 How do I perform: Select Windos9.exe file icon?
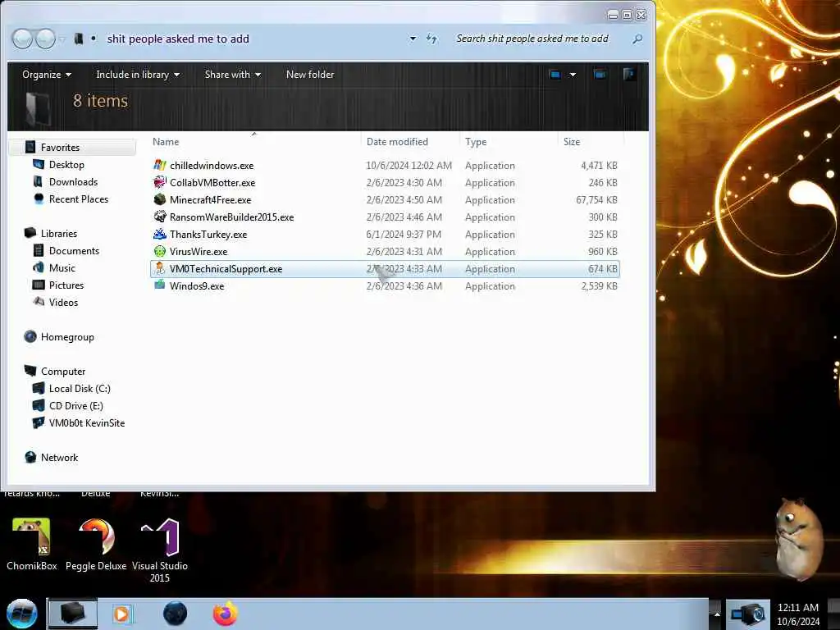[x=160, y=285]
